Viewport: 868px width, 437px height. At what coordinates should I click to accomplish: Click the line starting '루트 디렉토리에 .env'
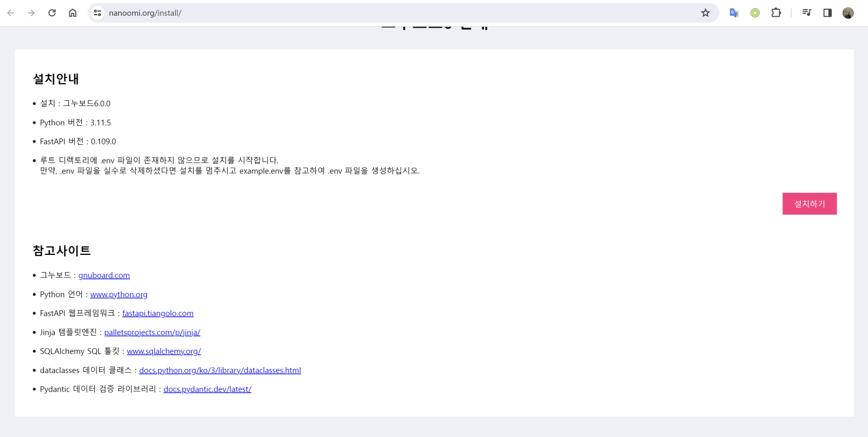[x=159, y=160]
